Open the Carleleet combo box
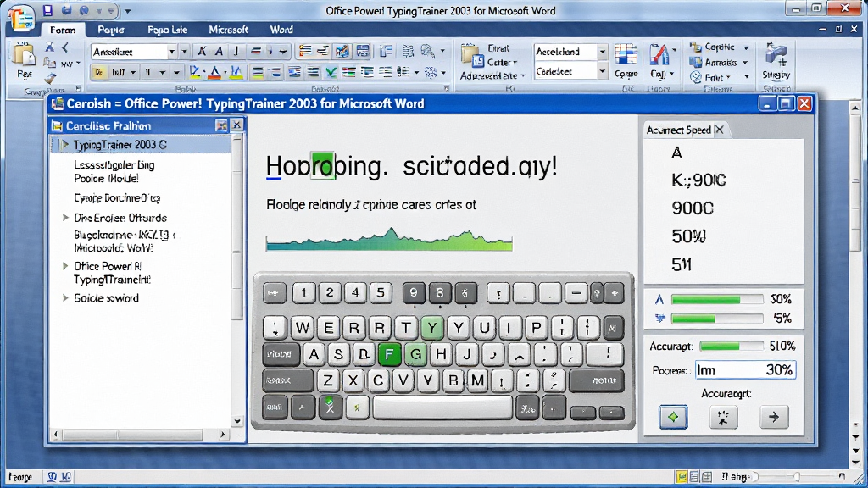The image size is (868, 488). [x=603, y=71]
